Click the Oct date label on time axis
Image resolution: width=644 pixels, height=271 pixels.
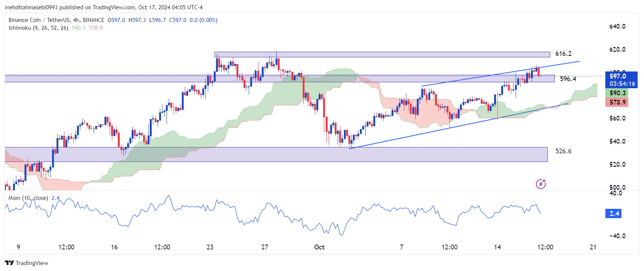319,247
